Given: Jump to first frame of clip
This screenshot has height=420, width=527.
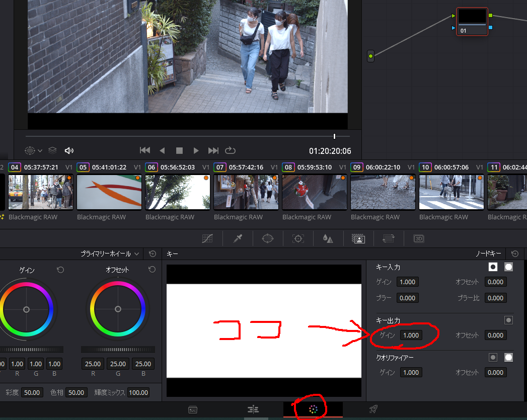Looking at the screenshot, I should pos(145,150).
